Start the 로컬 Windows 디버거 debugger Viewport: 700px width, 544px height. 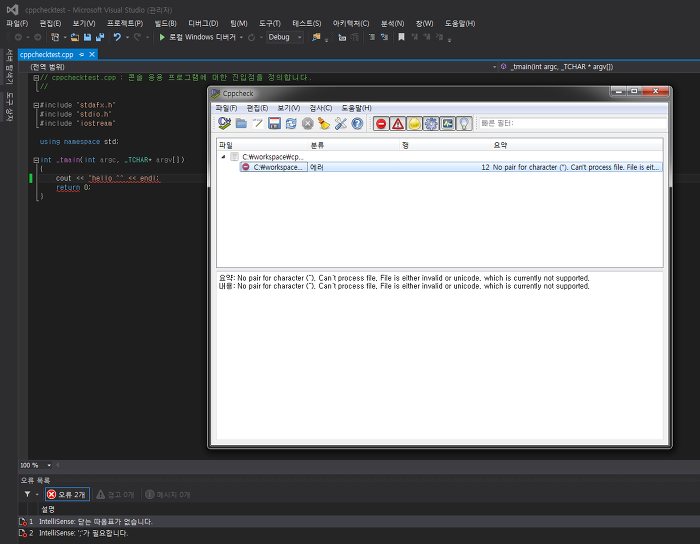[197, 37]
